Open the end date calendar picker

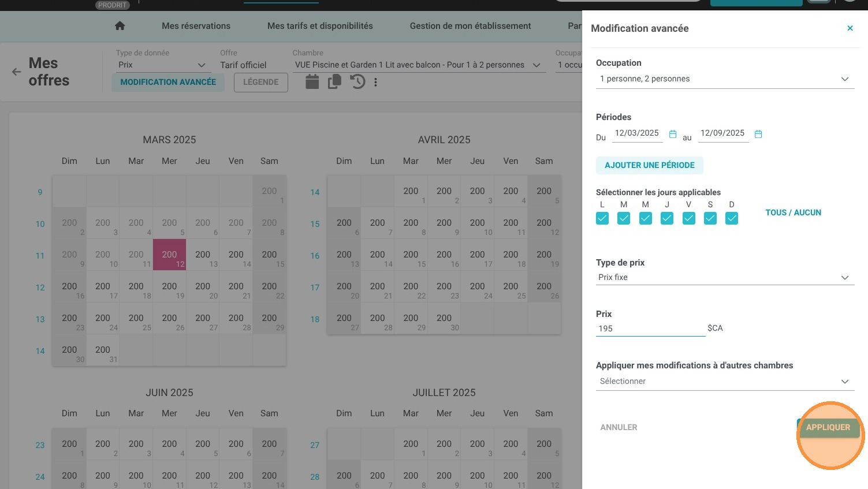758,134
